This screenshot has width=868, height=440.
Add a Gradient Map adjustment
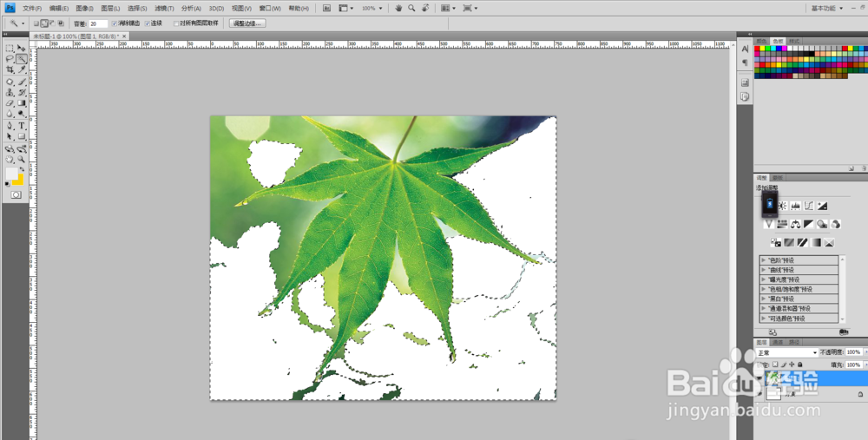coord(815,242)
